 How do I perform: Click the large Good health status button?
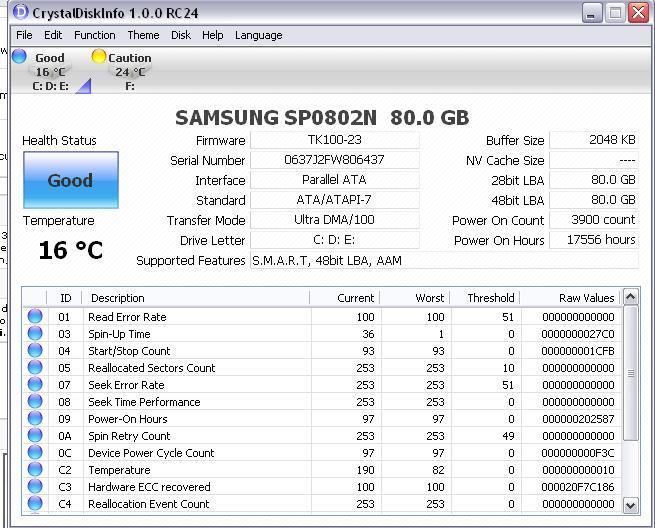[71, 180]
